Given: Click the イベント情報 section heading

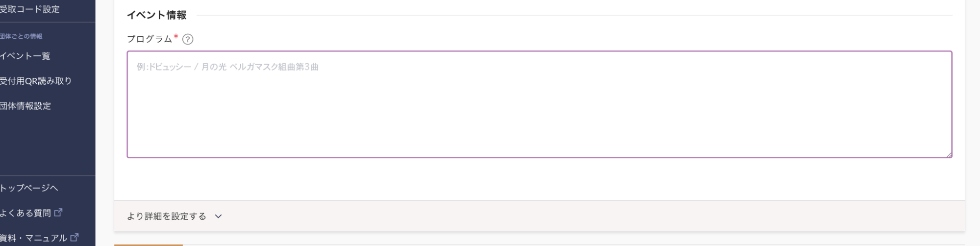Looking at the screenshot, I should 157,15.
